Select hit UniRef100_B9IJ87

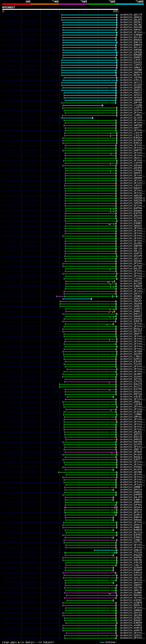point(131,47)
